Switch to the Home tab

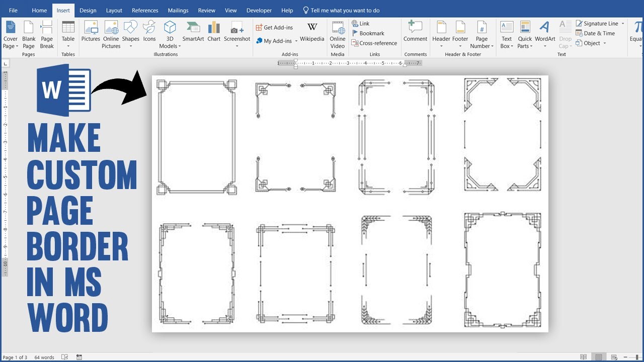point(39,11)
